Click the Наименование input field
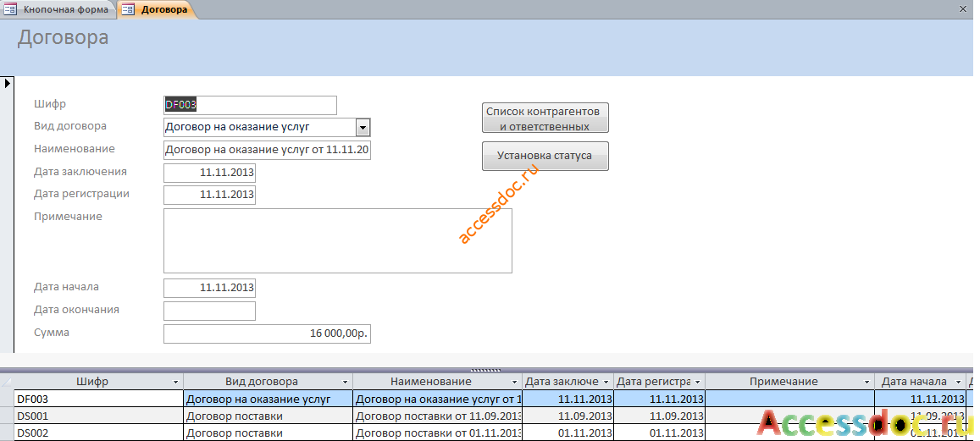 click(x=267, y=151)
